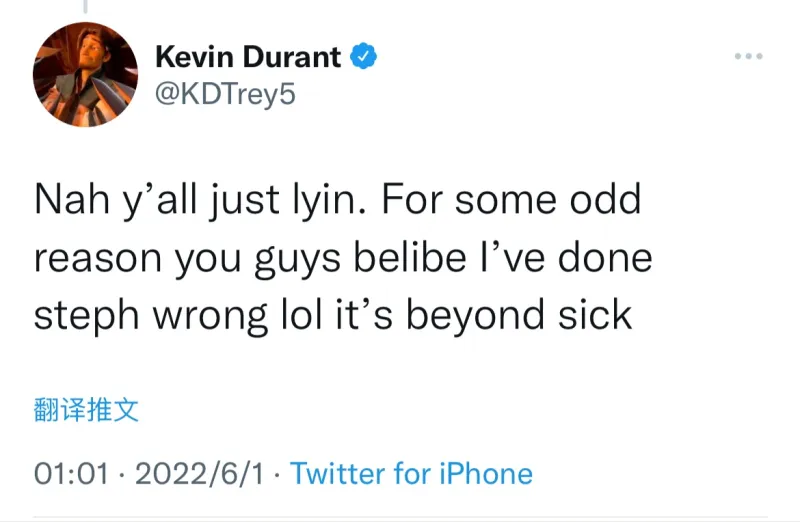Open Kevin Durant's profile avatar
The width and height of the screenshot is (800, 522).
coord(85,75)
